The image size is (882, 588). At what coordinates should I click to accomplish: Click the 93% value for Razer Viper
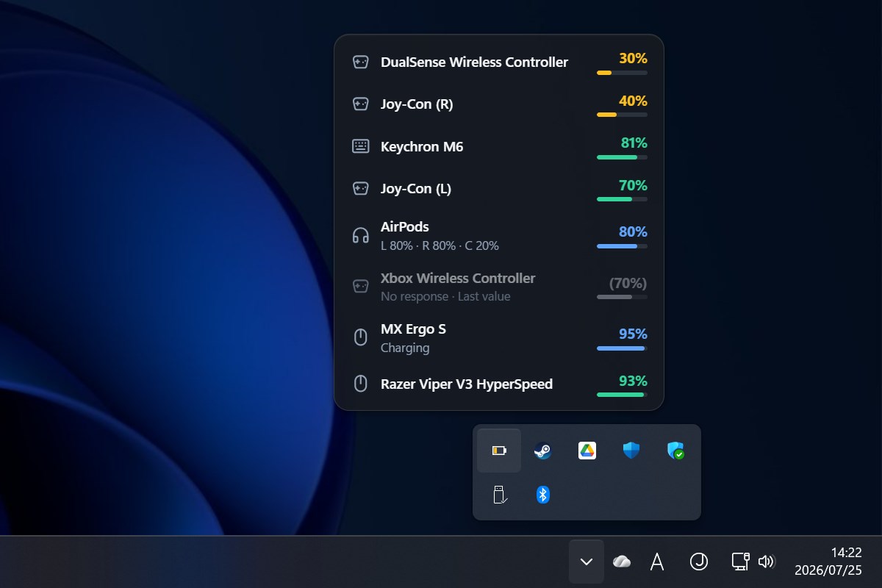(633, 381)
